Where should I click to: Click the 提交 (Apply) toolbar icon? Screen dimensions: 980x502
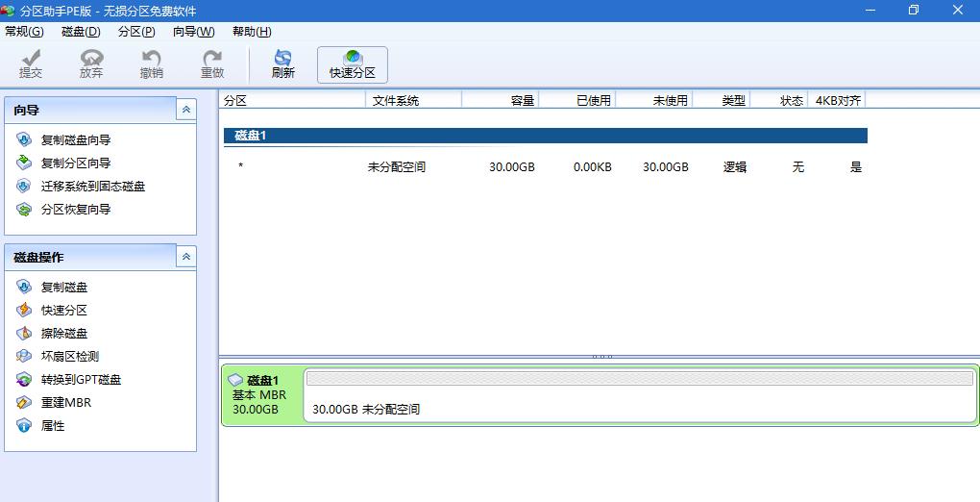pyautogui.click(x=31, y=64)
